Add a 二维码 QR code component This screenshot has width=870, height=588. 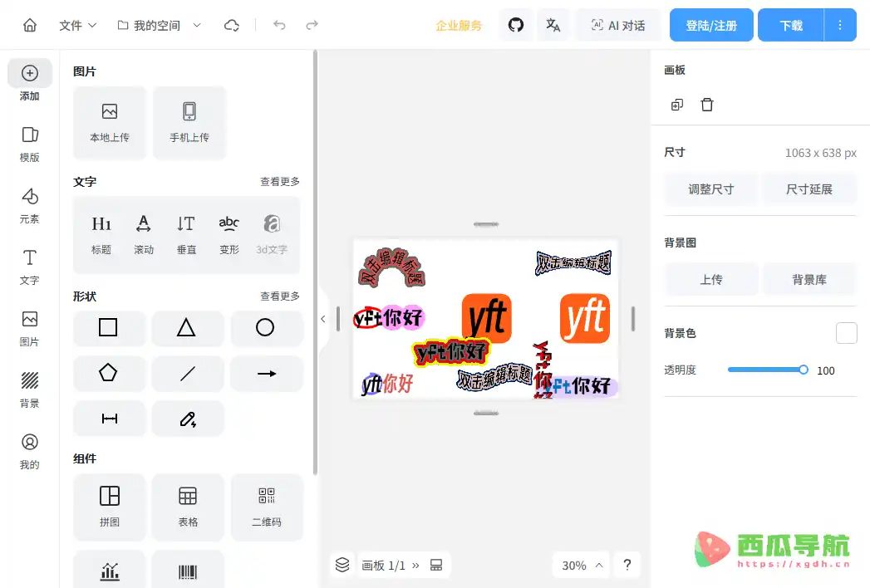point(267,507)
